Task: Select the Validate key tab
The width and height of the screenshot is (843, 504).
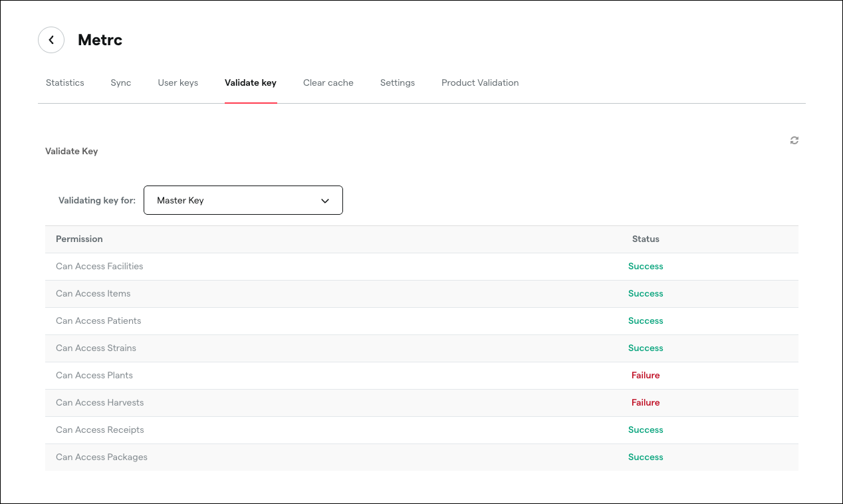Action: point(251,83)
